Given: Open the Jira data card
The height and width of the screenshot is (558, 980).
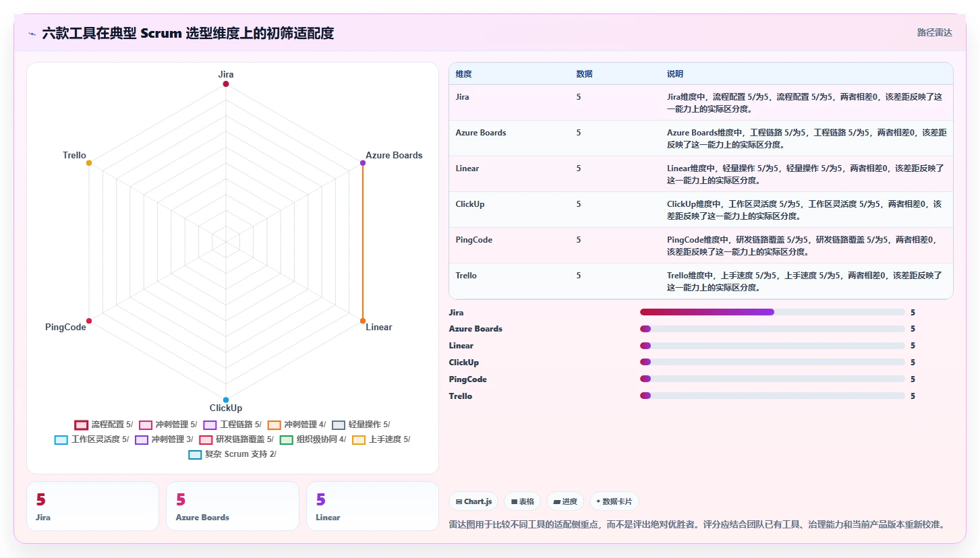Looking at the screenshot, I should [x=92, y=506].
